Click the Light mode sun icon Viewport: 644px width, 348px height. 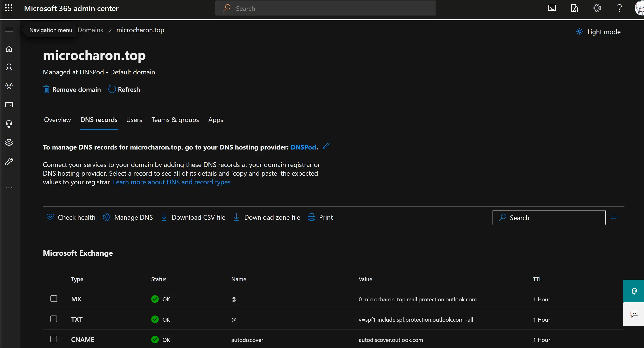pyautogui.click(x=579, y=32)
